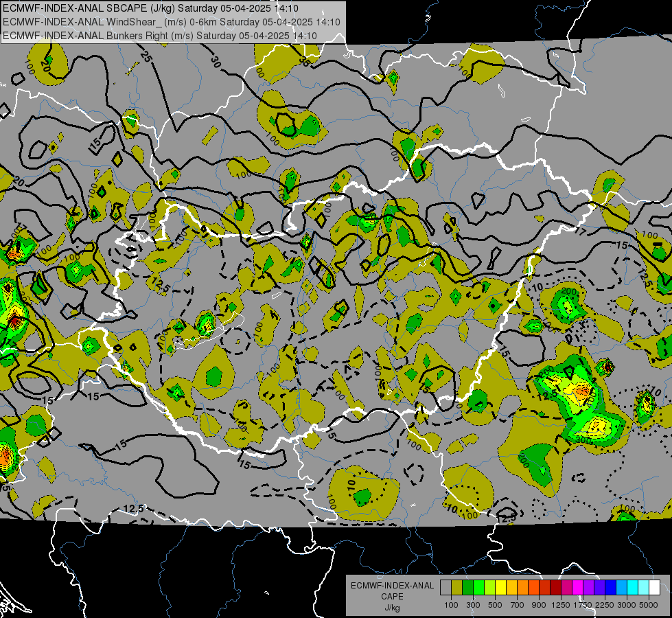
Task: Click the magenta swatch in the legend
Action: coord(578,588)
